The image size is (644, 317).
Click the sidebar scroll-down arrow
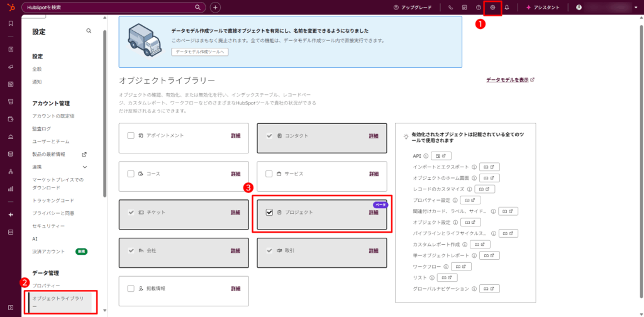[105, 311]
